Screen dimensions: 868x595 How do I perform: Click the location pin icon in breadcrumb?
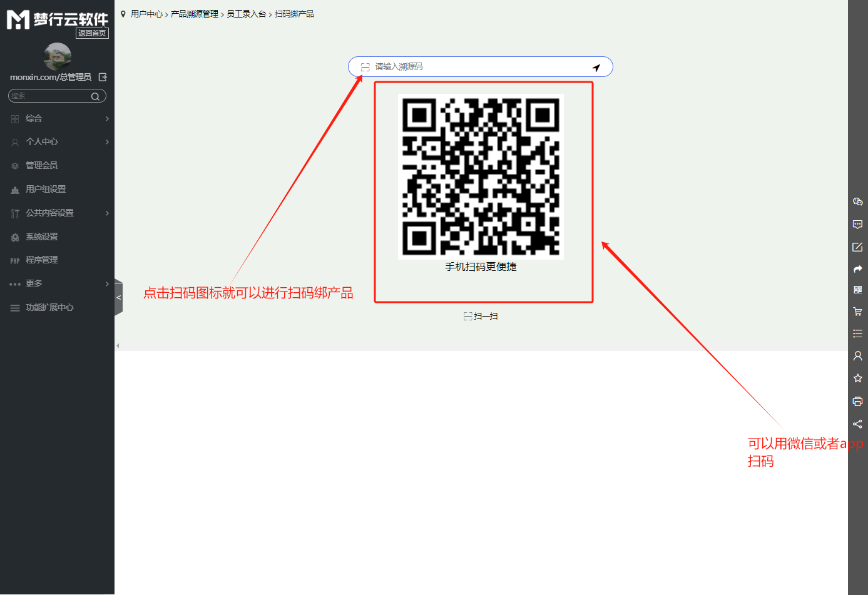point(123,14)
